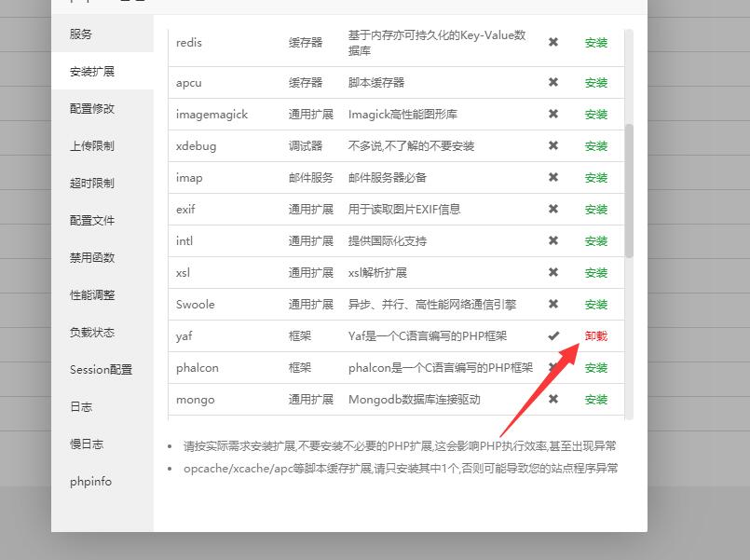
Task: Click the Swoole cross status icon
Action: 553,304
